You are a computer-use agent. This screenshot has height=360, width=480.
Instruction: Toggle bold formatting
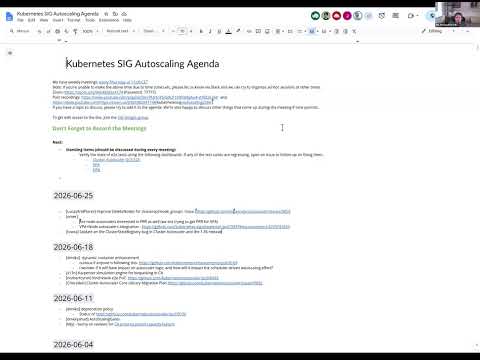pyautogui.click(x=201, y=31)
